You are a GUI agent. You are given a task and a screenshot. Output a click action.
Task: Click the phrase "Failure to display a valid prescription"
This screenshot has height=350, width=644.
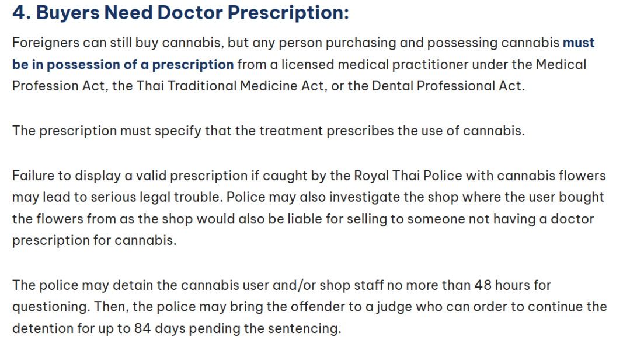click(x=130, y=176)
